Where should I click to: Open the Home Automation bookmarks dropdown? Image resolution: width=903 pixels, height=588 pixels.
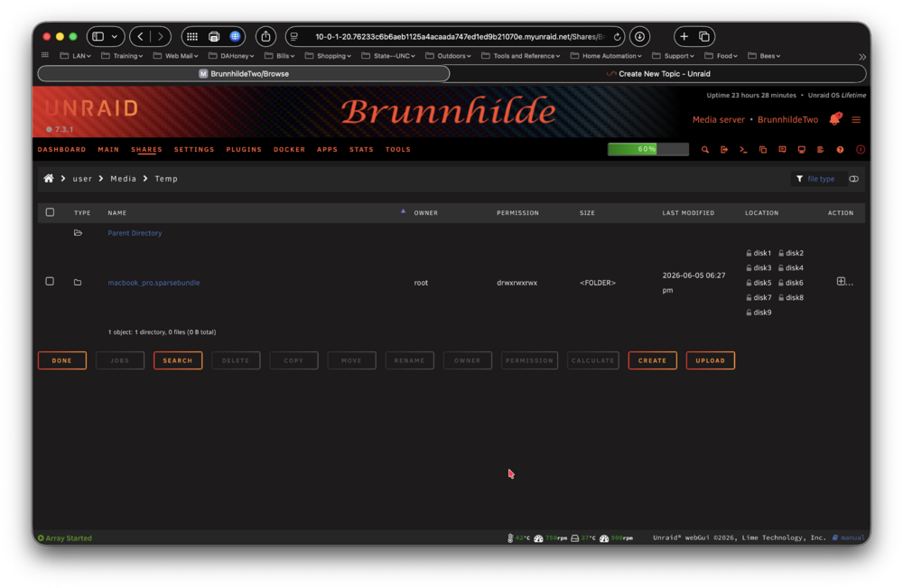click(x=606, y=56)
